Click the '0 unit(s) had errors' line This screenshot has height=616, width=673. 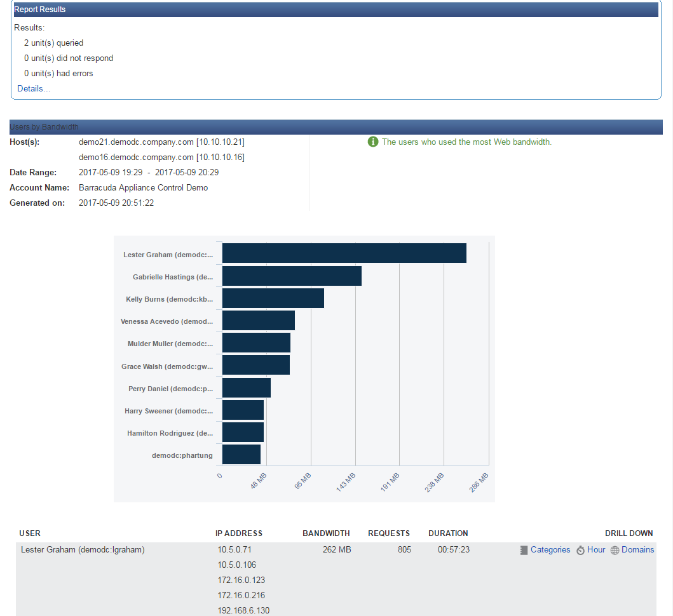(58, 74)
